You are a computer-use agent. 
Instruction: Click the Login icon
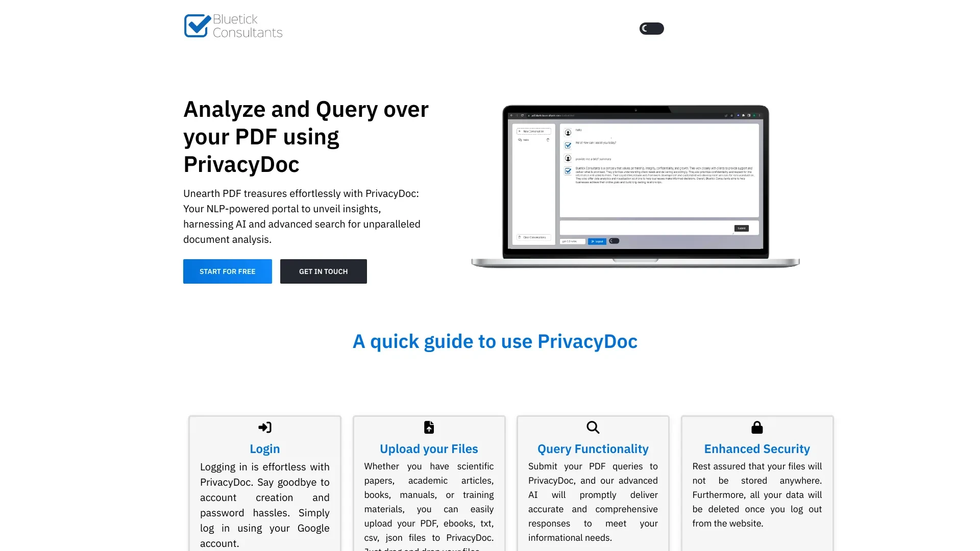264,427
